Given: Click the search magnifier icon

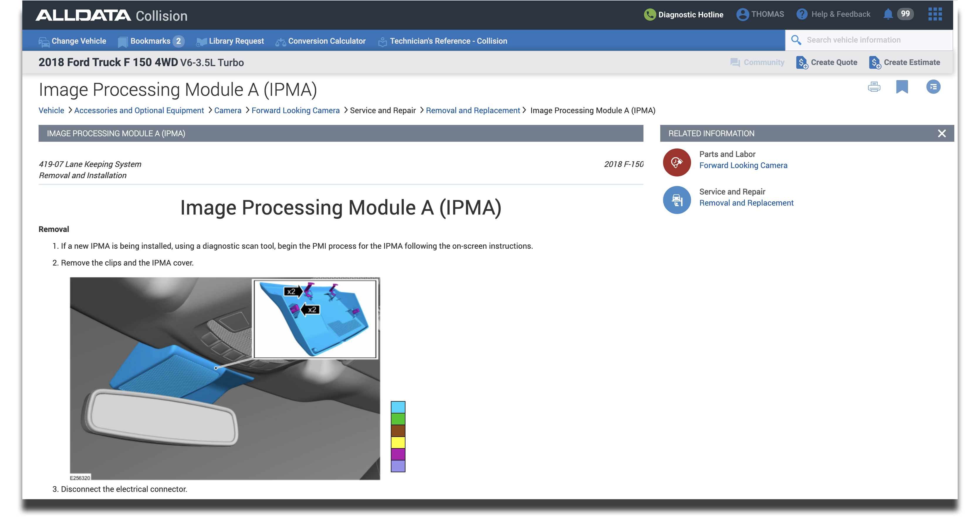Looking at the screenshot, I should (796, 40).
